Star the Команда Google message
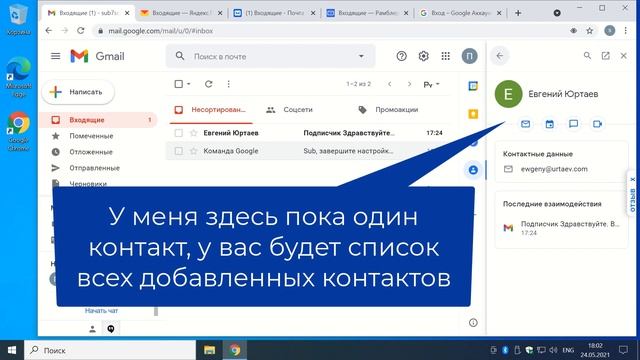 coord(194,151)
